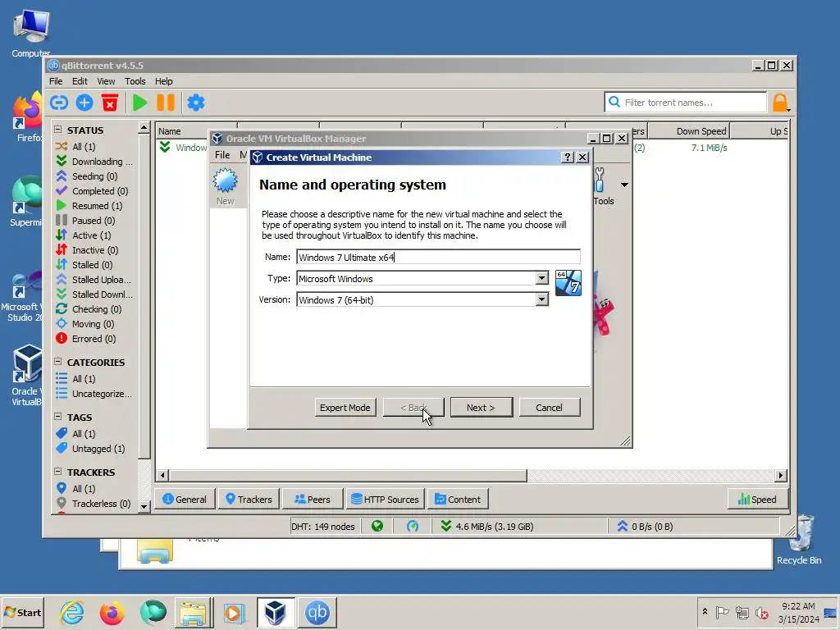Click the help question mark in Create Virtual Machine
The width and height of the screenshot is (840, 630).
point(568,157)
